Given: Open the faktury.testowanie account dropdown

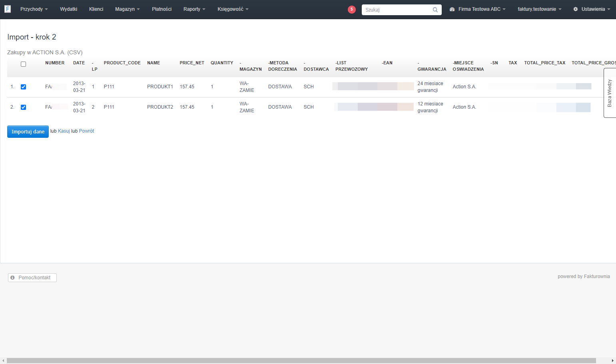Looking at the screenshot, I should click(540, 9).
